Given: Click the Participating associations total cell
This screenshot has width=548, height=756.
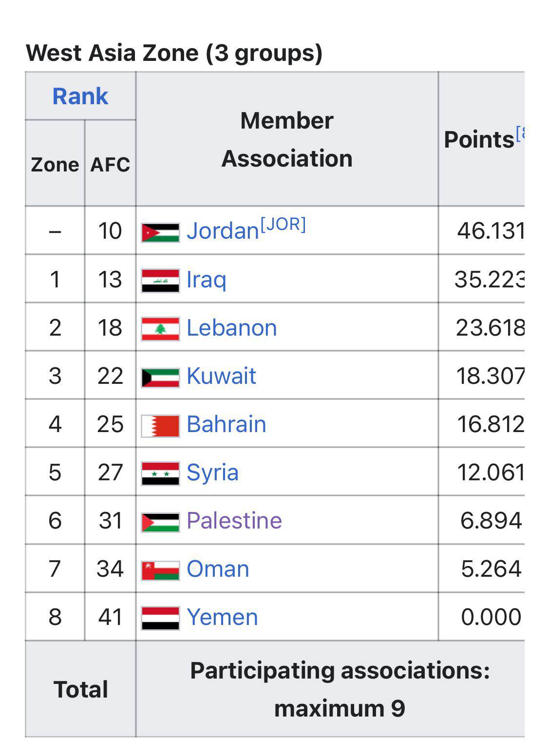Looking at the screenshot, I should click(340, 689).
